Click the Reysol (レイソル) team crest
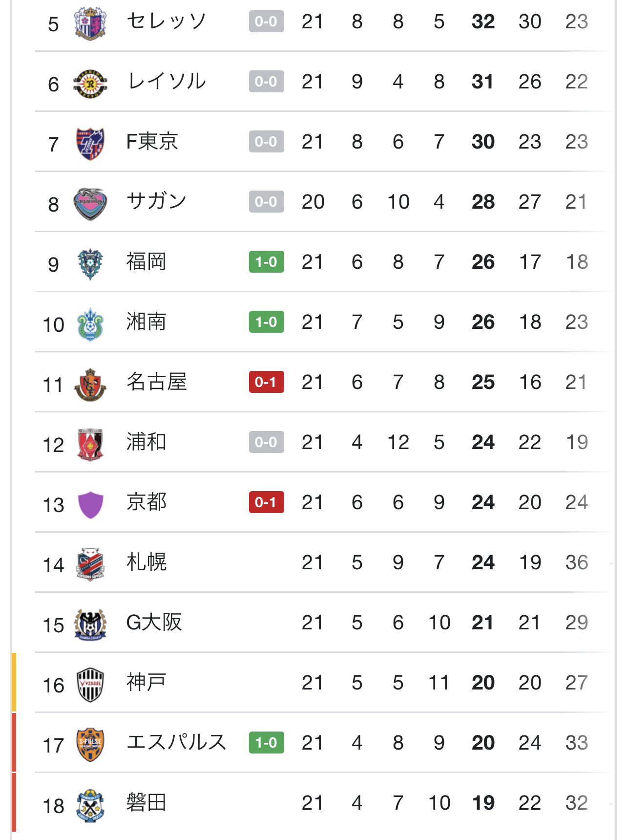Image resolution: width=627 pixels, height=840 pixels. pos(90,84)
